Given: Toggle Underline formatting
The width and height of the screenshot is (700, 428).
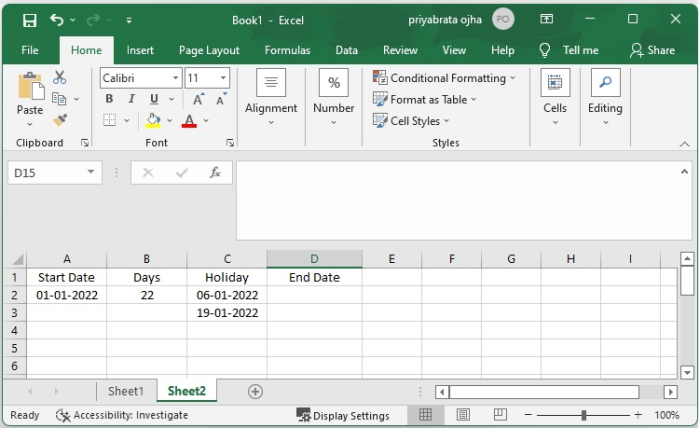Looking at the screenshot, I should click(154, 99).
